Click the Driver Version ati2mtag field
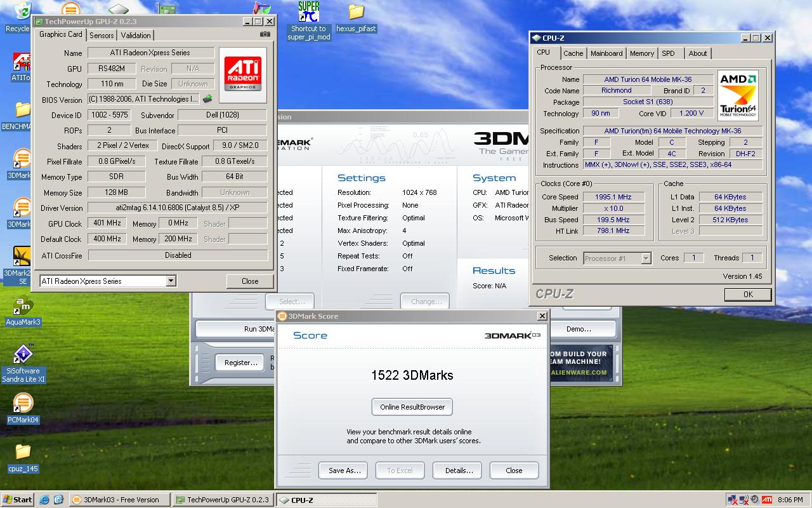812x508 pixels. pos(178,208)
